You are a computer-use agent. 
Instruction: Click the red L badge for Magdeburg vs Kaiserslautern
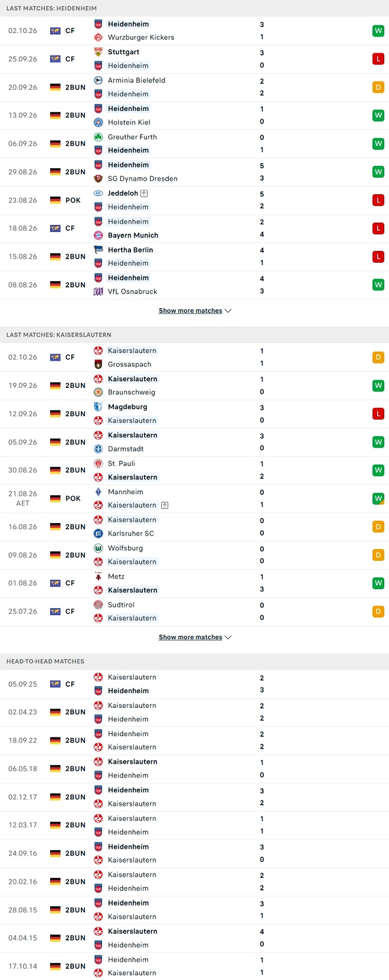coord(378,414)
